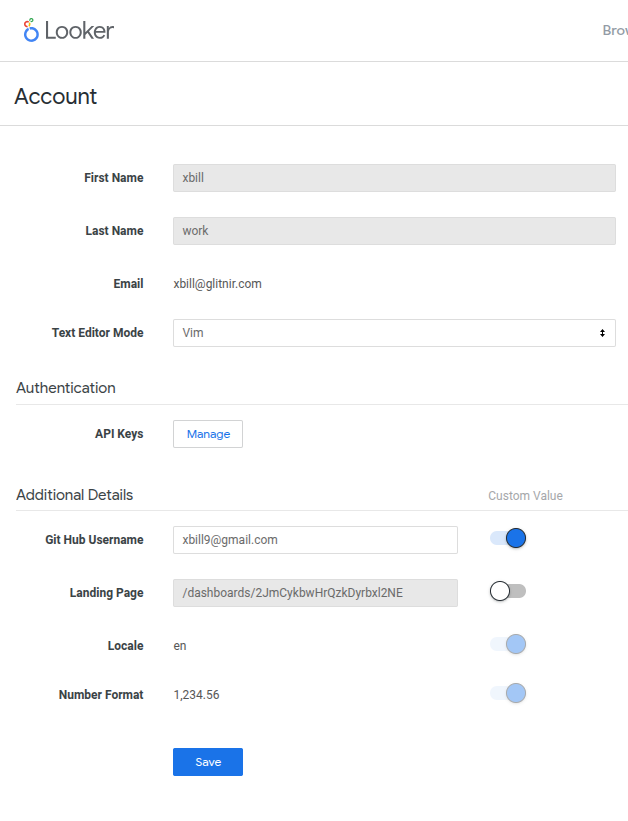
Task: Click the Manage API Keys button
Action: pyautogui.click(x=208, y=434)
